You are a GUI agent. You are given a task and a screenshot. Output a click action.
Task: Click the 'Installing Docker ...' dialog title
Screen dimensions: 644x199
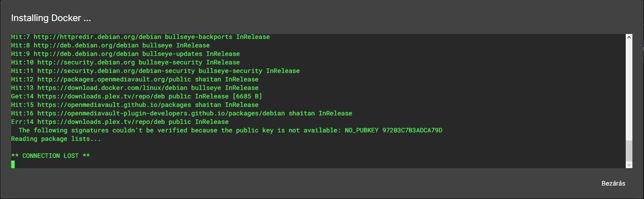51,18
